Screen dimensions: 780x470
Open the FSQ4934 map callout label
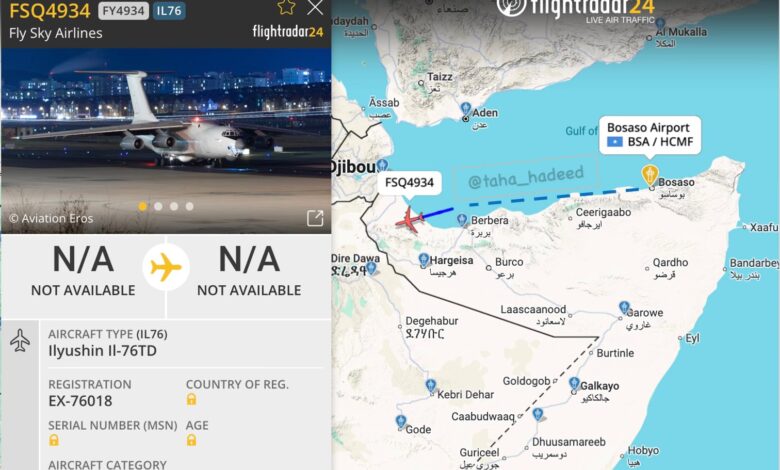[x=409, y=183]
